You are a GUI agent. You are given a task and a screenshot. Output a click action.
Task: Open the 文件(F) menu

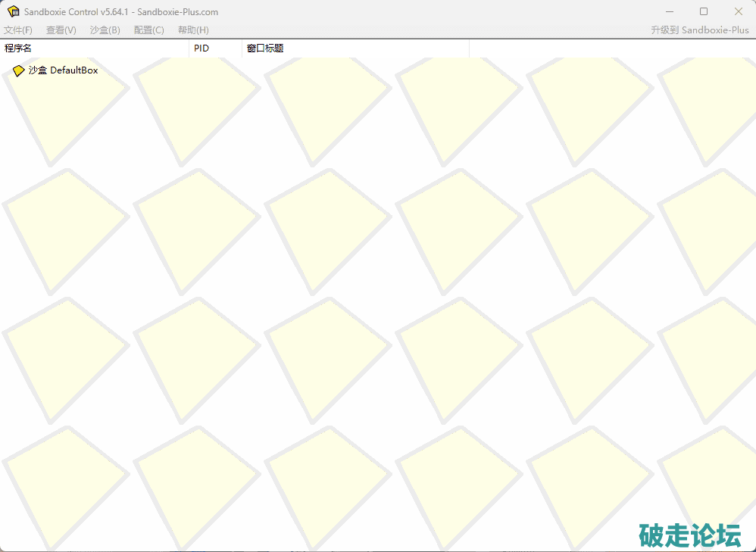click(18, 30)
